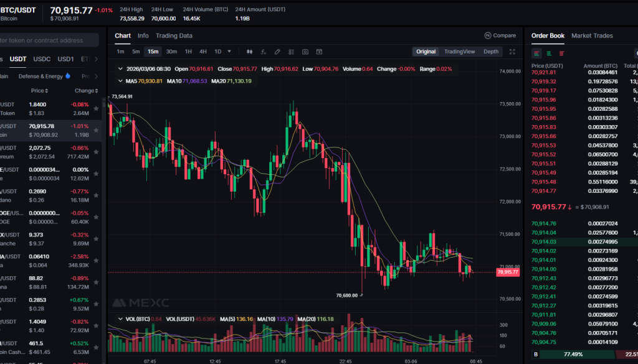Image resolution: width=638 pixels, height=364 pixels.
Task: Take a chart screenshot with camera icon
Action: [x=305, y=52]
